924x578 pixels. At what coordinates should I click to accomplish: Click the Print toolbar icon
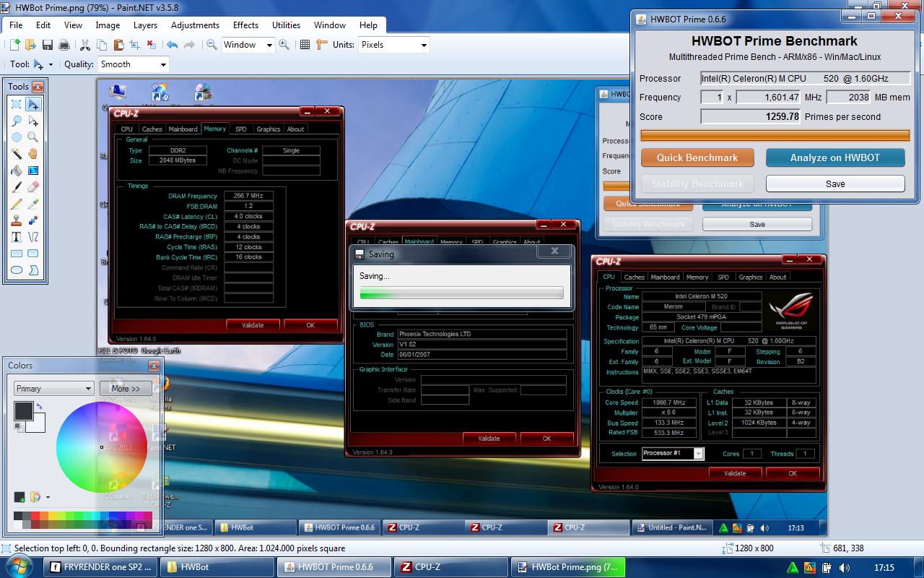[x=64, y=45]
